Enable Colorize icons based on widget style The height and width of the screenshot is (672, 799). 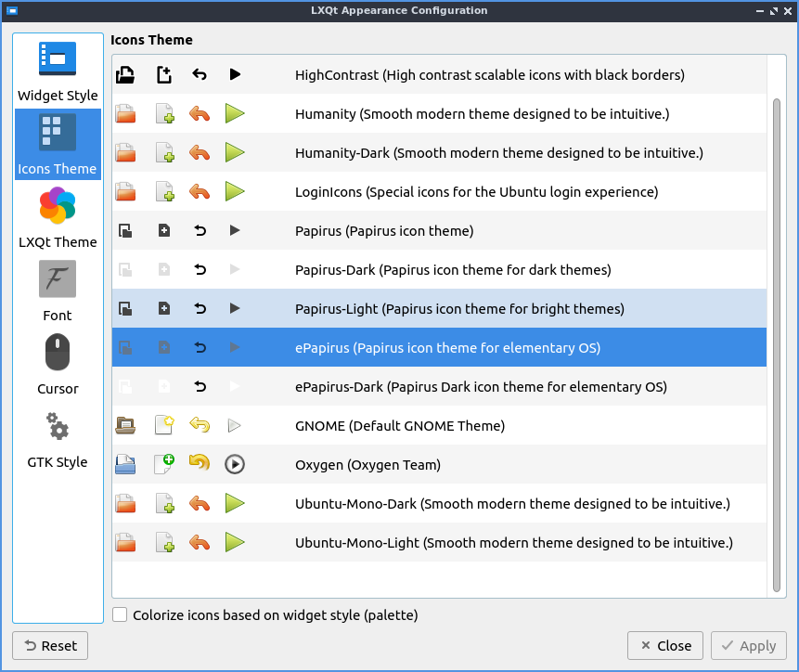[120, 614]
